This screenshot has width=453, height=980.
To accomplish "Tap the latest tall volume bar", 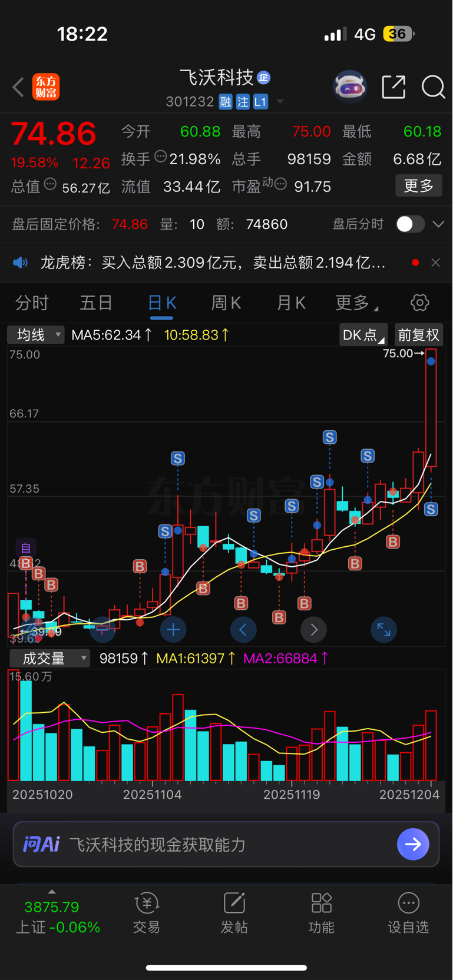I will (431, 746).
